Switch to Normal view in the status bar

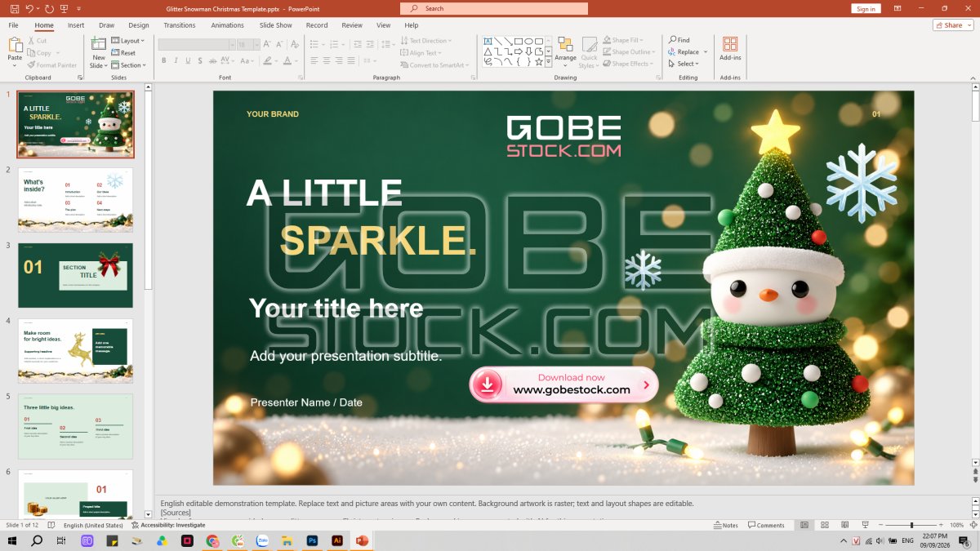click(804, 525)
